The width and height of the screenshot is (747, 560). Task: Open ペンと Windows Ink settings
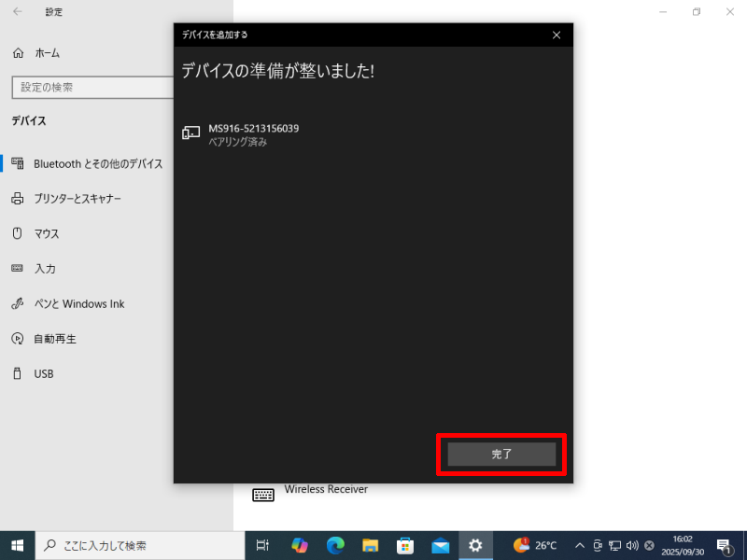(78, 304)
